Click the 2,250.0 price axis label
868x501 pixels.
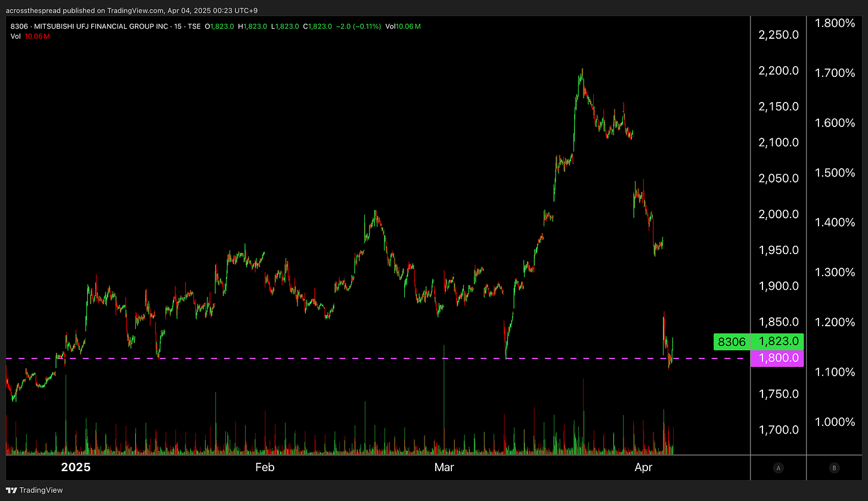779,35
